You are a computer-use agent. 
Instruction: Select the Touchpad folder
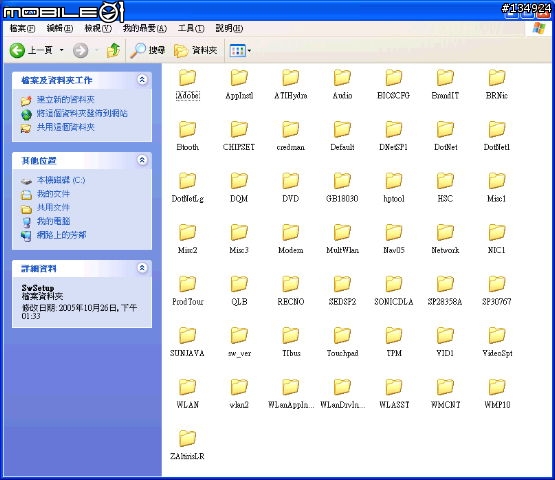342,343
